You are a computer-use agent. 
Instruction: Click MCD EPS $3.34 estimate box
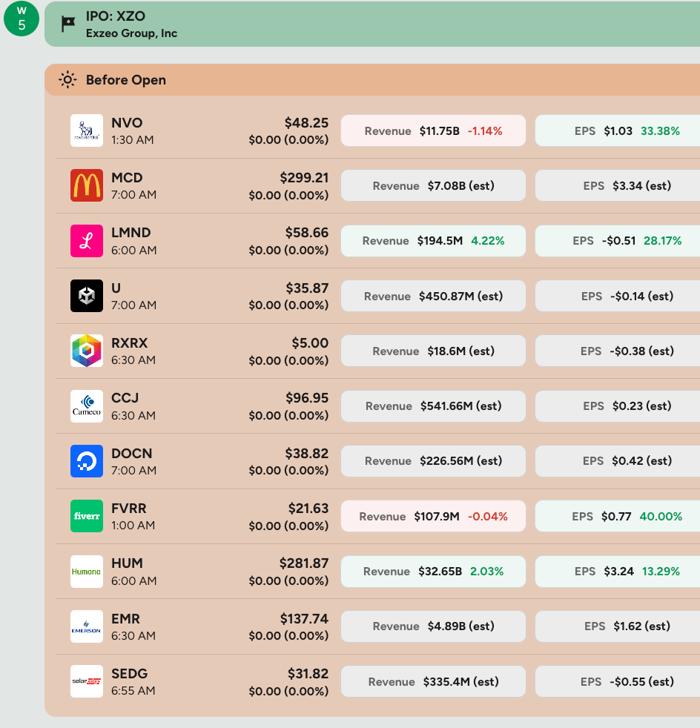click(618, 186)
